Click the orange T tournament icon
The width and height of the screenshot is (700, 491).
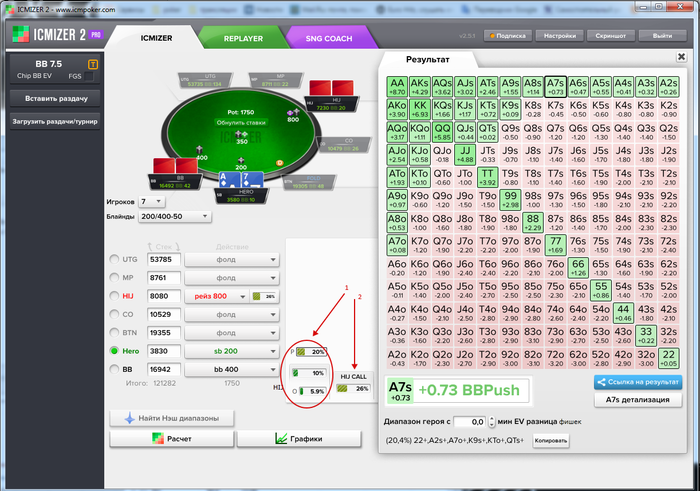pos(92,64)
